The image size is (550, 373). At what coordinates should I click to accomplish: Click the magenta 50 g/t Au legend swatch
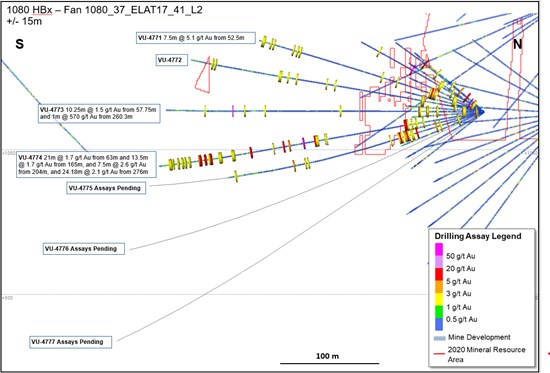tap(439, 249)
